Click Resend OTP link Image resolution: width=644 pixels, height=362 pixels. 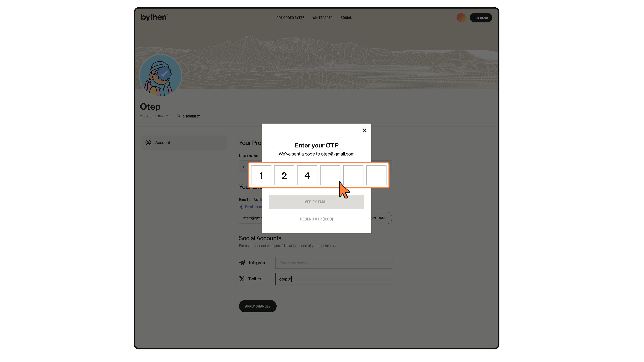(x=316, y=219)
